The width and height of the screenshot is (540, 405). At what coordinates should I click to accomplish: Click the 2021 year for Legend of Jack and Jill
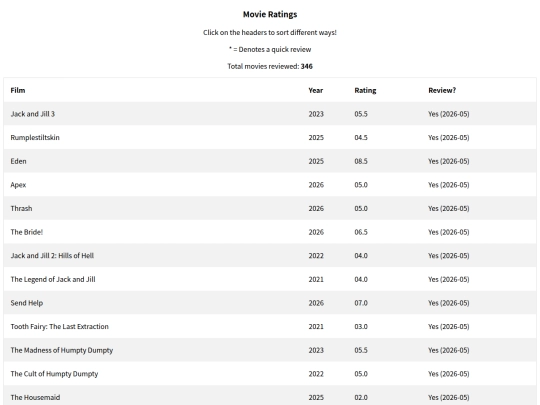[x=316, y=279]
